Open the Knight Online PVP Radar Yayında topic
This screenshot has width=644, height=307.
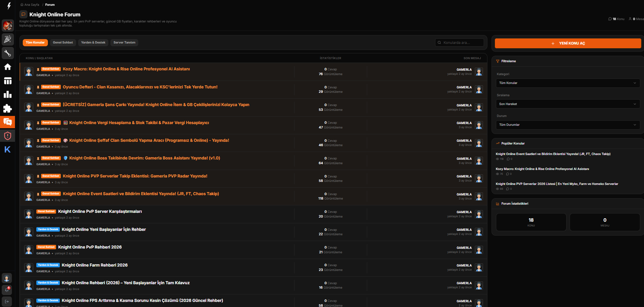coord(135,176)
